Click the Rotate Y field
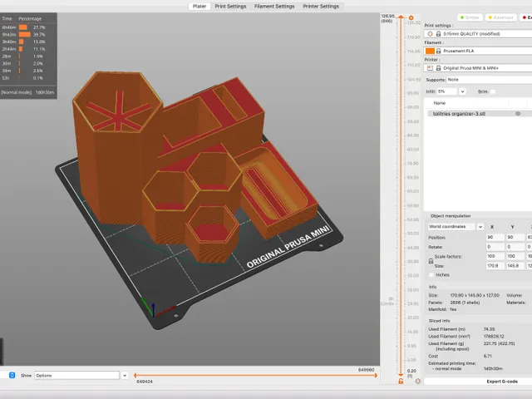Screen dimensions: 532x399 pyautogui.click(x=515, y=247)
